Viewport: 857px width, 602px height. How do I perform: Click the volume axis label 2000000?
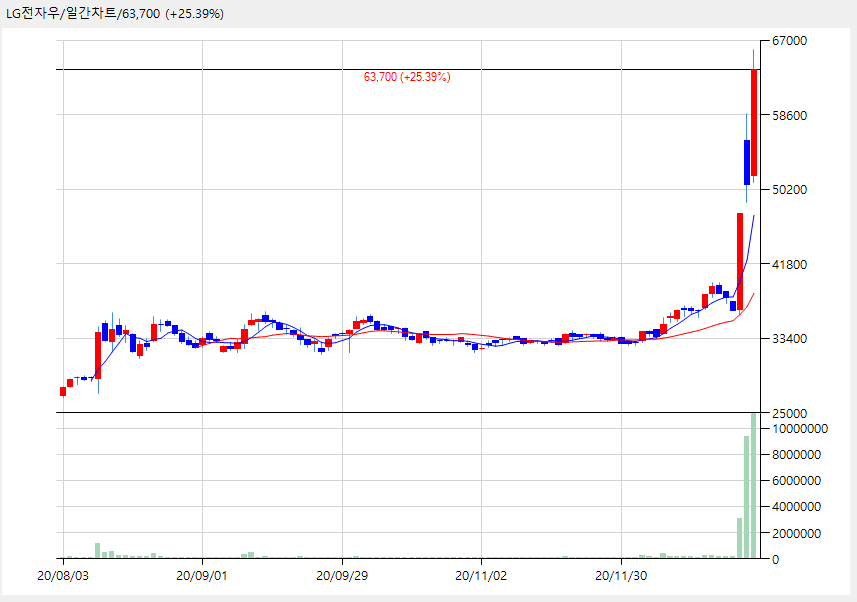click(x=797, y=533)
